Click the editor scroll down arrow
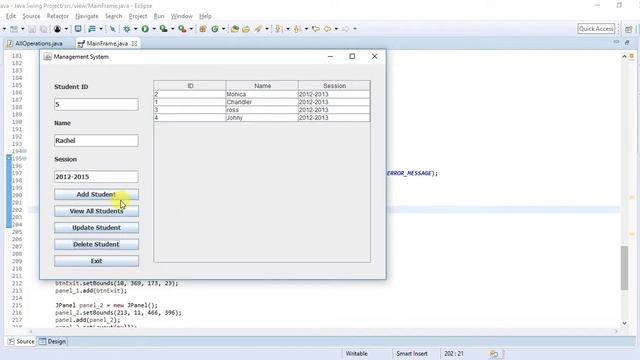This screenshot has height=360, width=640. pos(624,323)
